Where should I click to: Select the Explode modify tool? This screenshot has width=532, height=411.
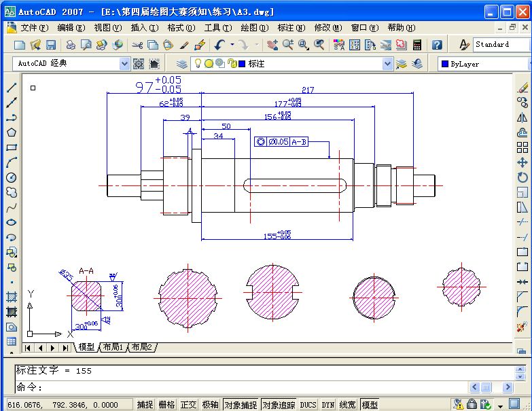click(x=522, y=327)
